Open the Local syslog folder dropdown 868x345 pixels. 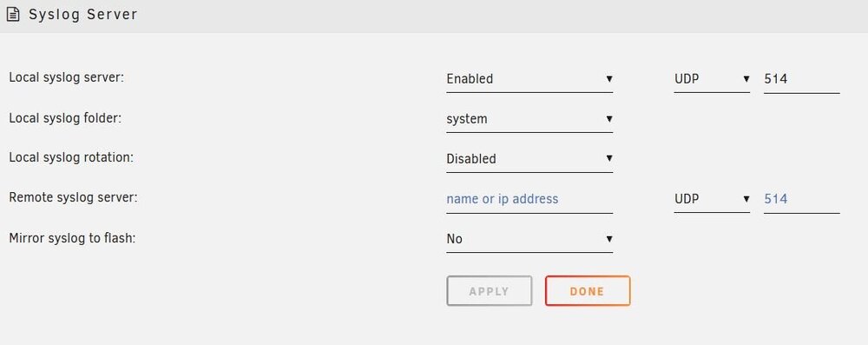(529, 119)
